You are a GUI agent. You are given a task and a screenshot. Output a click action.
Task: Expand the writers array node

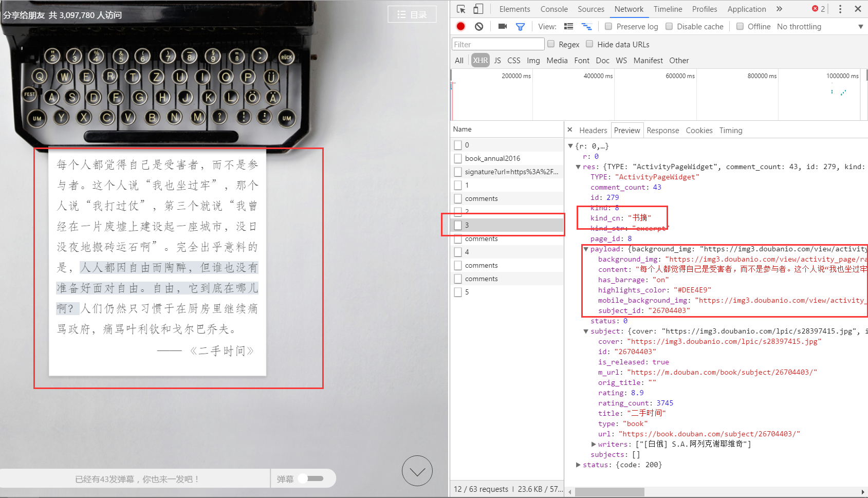point(594,444)
